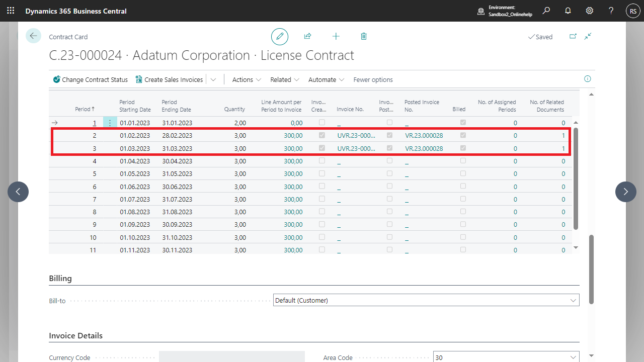Viewport: 644px width, 362px height.
Task: Click the Currency Code input field
Action: point(231,357)
